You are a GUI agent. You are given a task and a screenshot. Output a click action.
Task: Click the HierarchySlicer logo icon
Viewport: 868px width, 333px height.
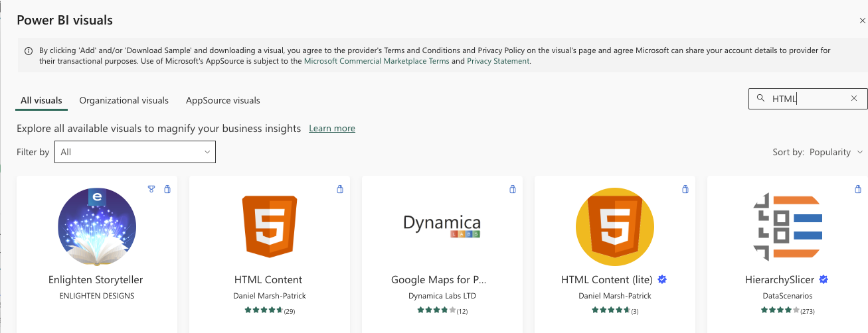click(x=788, y=226)
